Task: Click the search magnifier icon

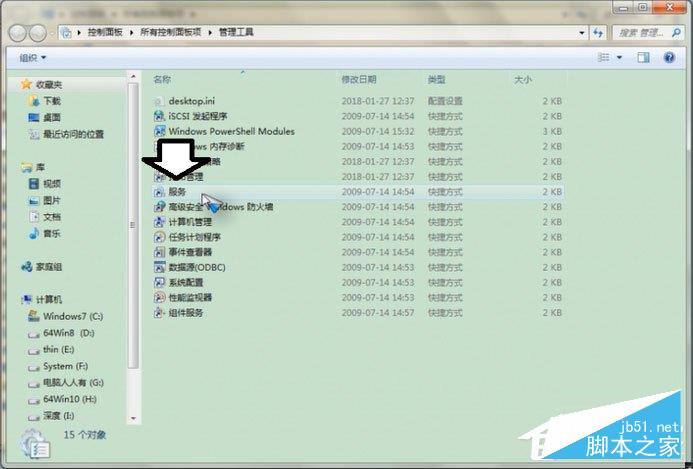Action: coord(676,32)
